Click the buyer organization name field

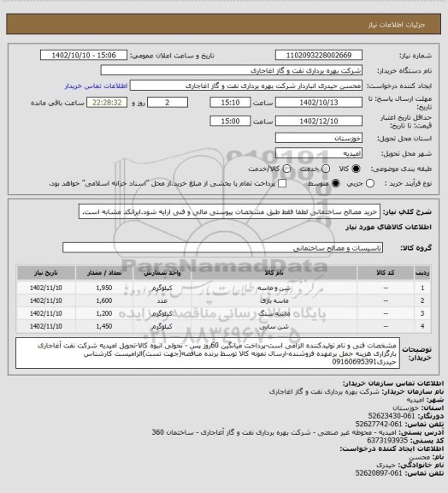coord(231,70)
